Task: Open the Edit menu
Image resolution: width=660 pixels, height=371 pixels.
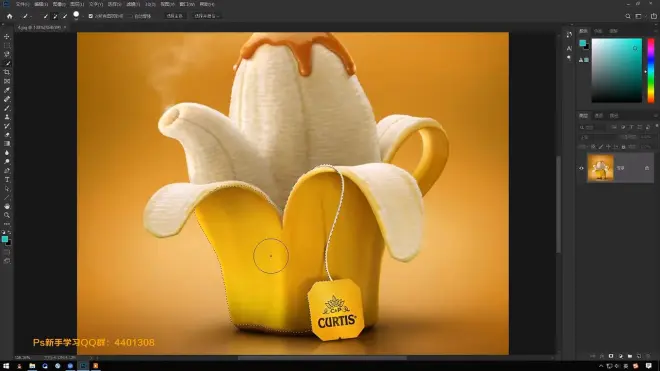Action: [41, 4]
